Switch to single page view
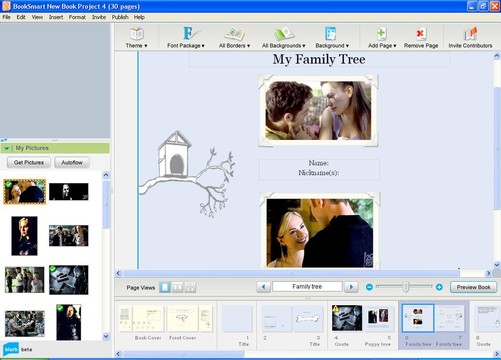501x360 pixels. (x=165, y=287)
